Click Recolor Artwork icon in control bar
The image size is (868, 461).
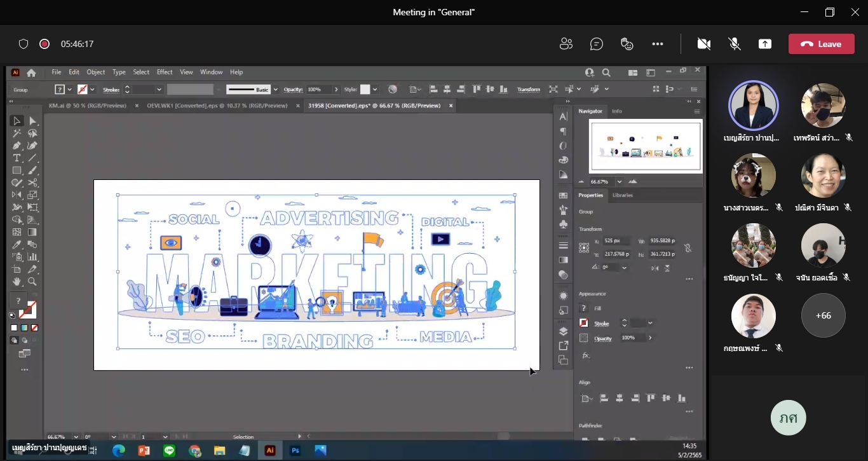[393, 90]
